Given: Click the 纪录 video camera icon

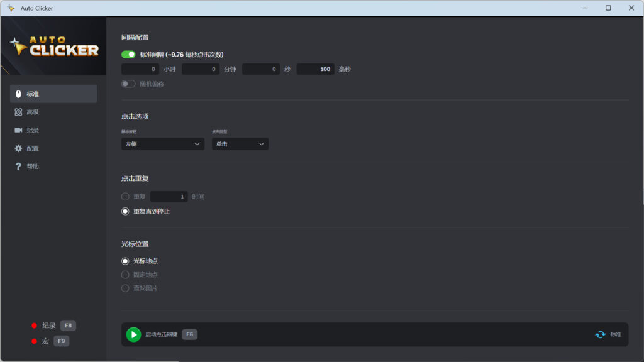Looking at the screenshot, I should [18, 130].
